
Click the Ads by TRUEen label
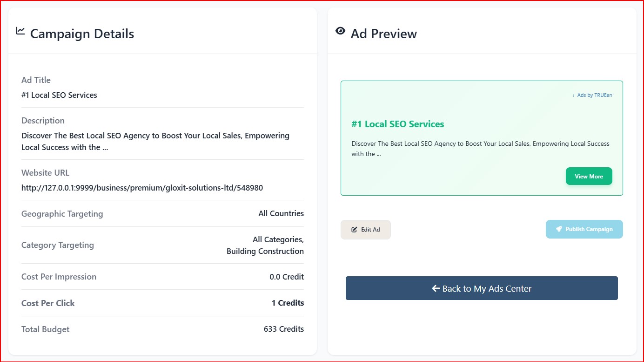tap(594, 95)
